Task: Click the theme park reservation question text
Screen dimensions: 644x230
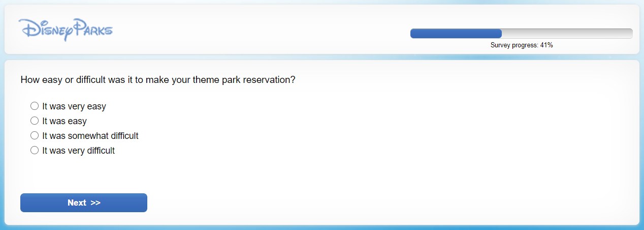Action: point(158,80)
